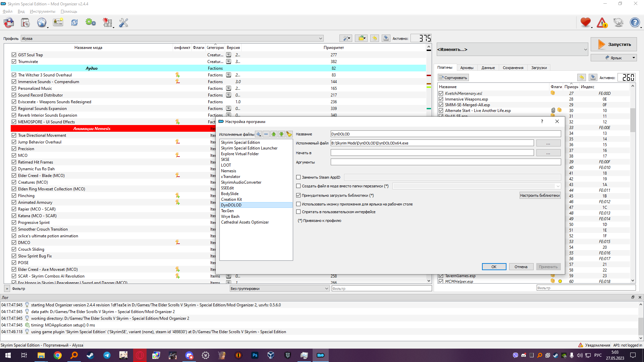
Task: Toggle 'Принудительно загрузить библиотеки' checkbox
Action: click(x=298, y=195)
